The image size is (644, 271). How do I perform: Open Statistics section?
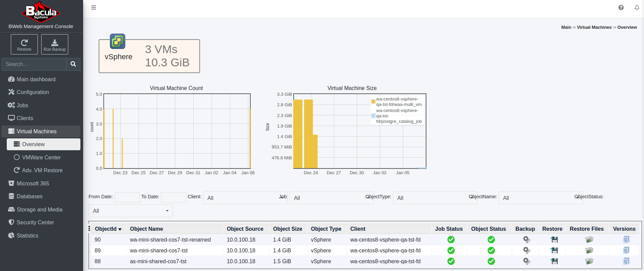[x=41, y=235]
